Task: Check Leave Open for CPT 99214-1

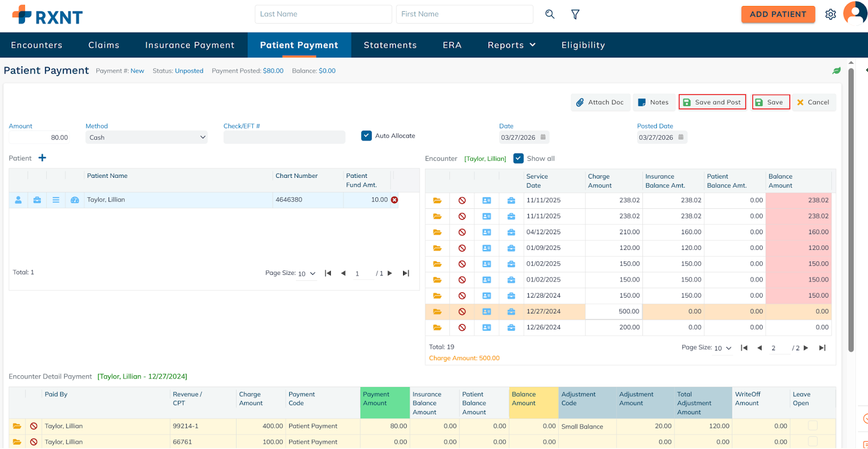Action: coord(813,426)
